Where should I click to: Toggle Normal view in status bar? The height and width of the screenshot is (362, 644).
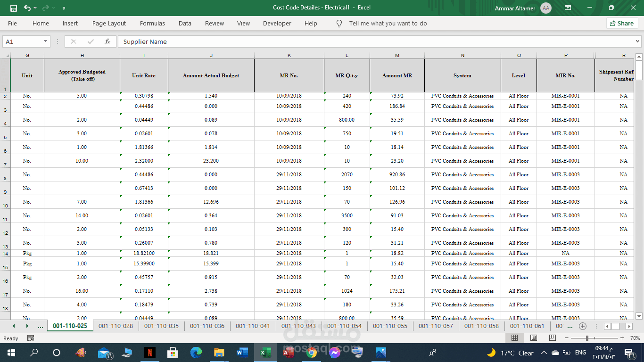pyautogui.click(x=515, y=338)
